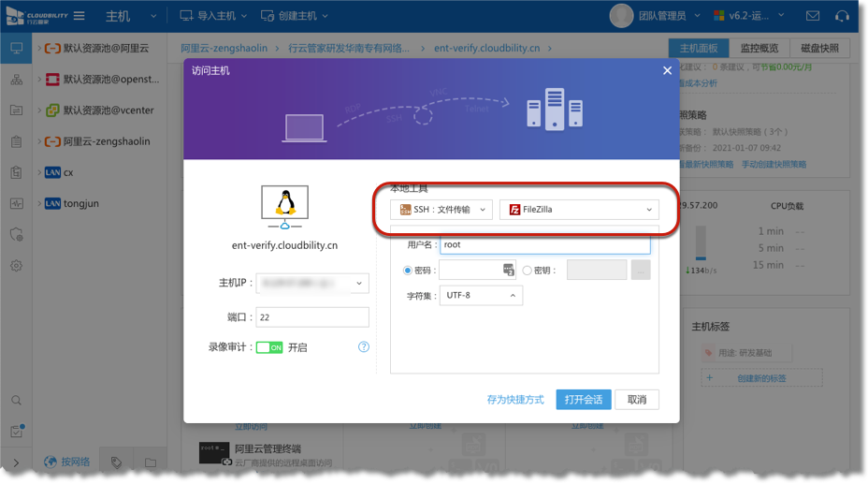Click the Linux penguin host icon
The image size is (868, 484).
(x=284, y=207)
